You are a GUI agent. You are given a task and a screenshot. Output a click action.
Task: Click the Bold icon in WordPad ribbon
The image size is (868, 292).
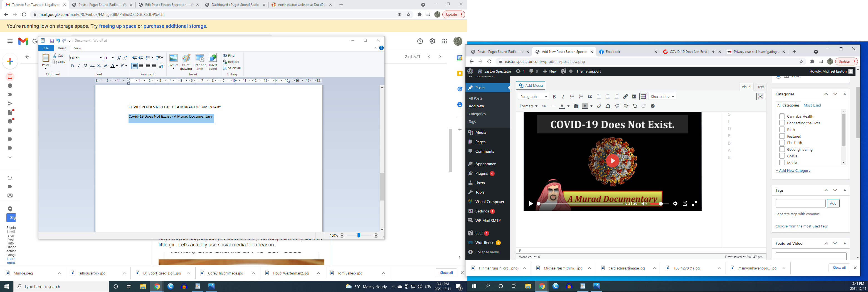point(72,66)
